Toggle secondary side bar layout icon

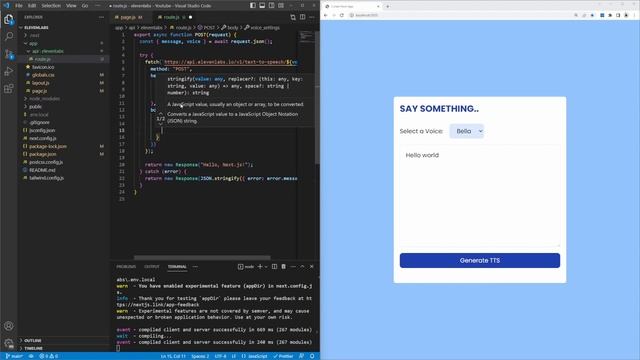pos(271,5)
